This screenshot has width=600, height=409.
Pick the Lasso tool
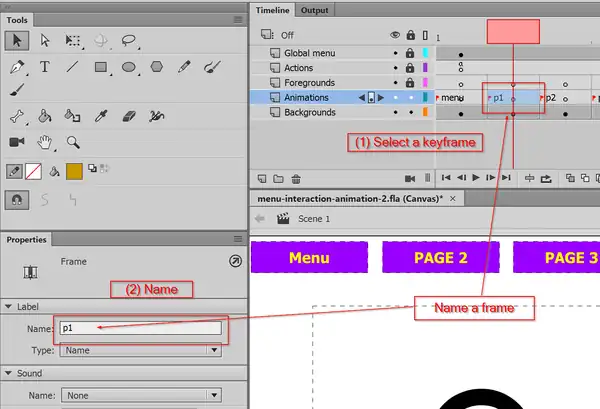tap(129, 41)
